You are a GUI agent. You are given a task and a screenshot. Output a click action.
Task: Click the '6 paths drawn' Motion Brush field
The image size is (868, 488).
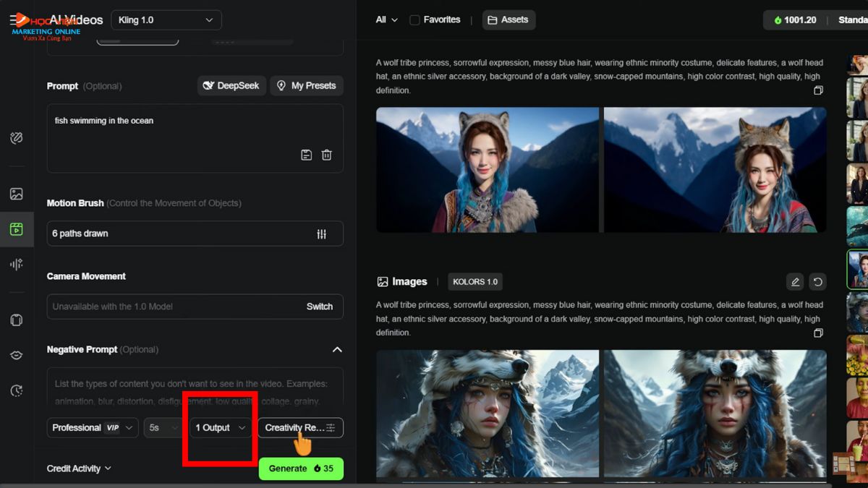(x=195, y=234)
